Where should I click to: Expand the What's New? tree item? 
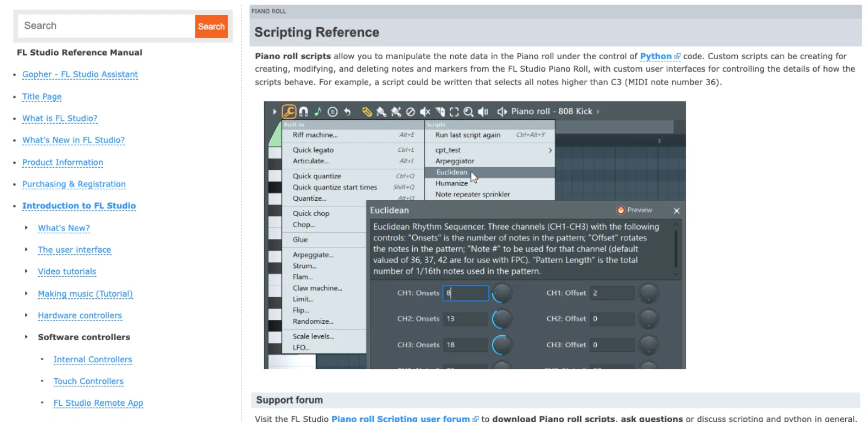pos(26,228)
